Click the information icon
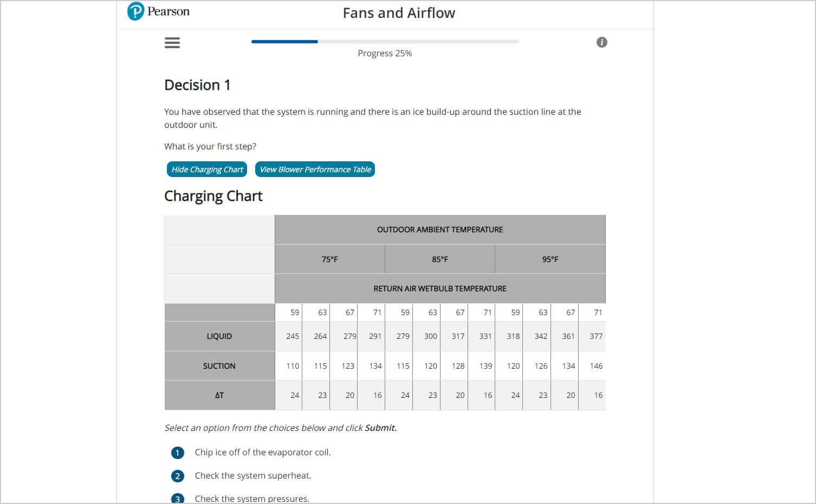The height and width of the screenshot is (504, 816). coord(601,42)
